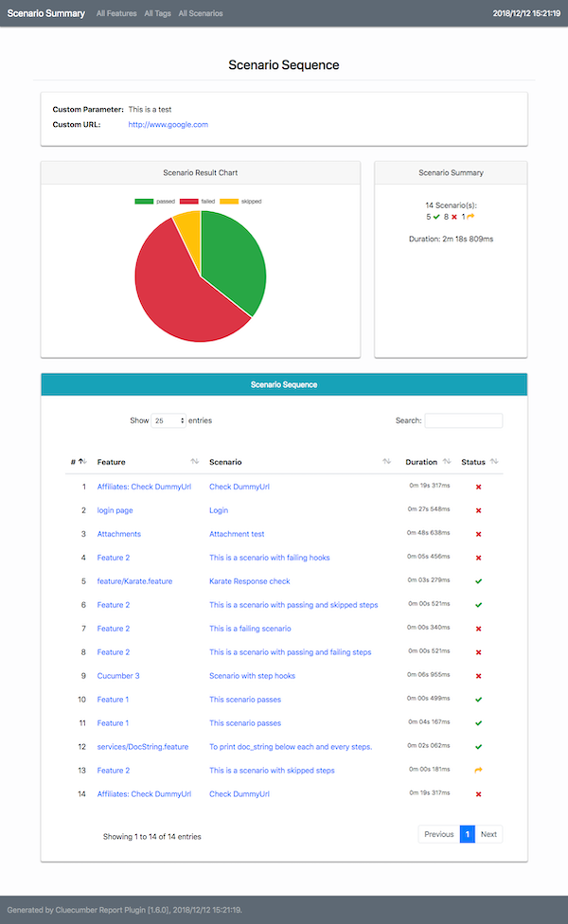Open the Cucumber 3 feature link

pos(118,676)
